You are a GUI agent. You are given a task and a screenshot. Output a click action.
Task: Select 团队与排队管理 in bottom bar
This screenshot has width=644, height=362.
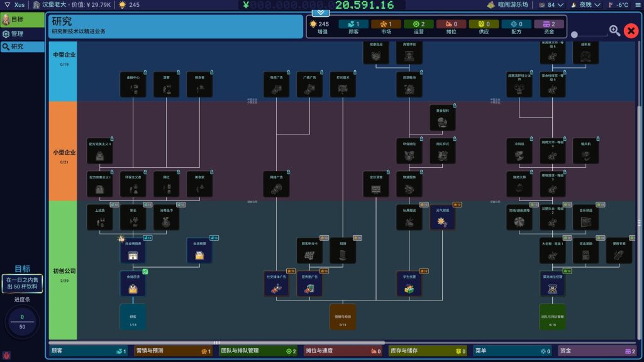click(258, 351)
